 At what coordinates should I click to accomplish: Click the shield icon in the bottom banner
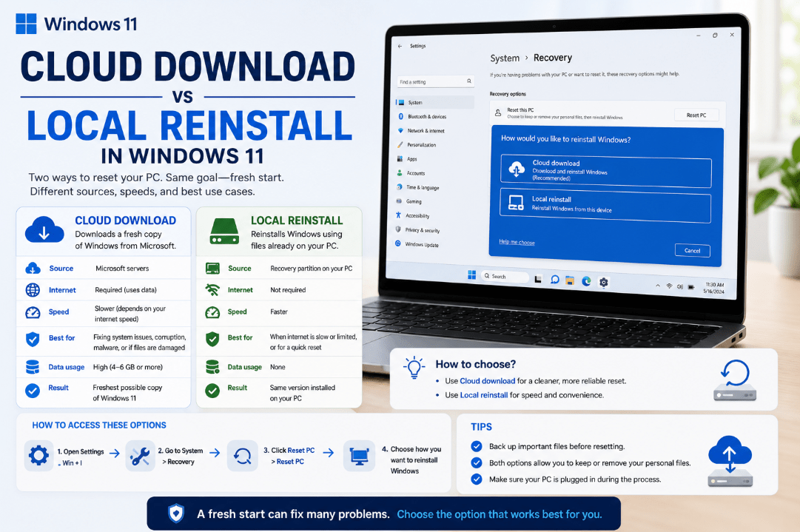(x=176, y=513)
